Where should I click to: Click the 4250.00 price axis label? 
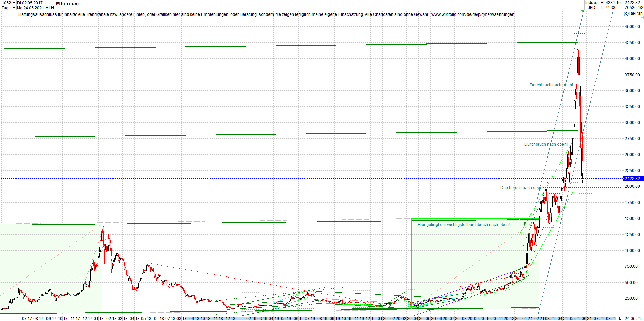pyautogui.click(x=632, y=43)
